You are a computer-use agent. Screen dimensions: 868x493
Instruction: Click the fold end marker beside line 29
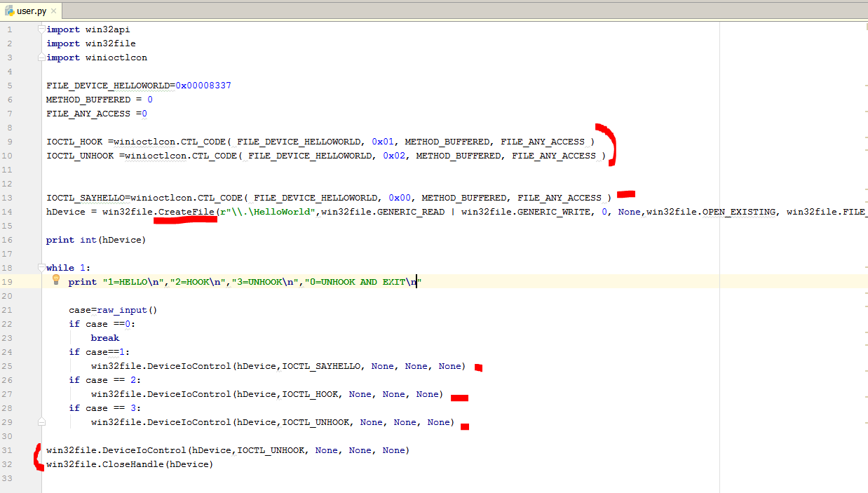pos(41,421)
